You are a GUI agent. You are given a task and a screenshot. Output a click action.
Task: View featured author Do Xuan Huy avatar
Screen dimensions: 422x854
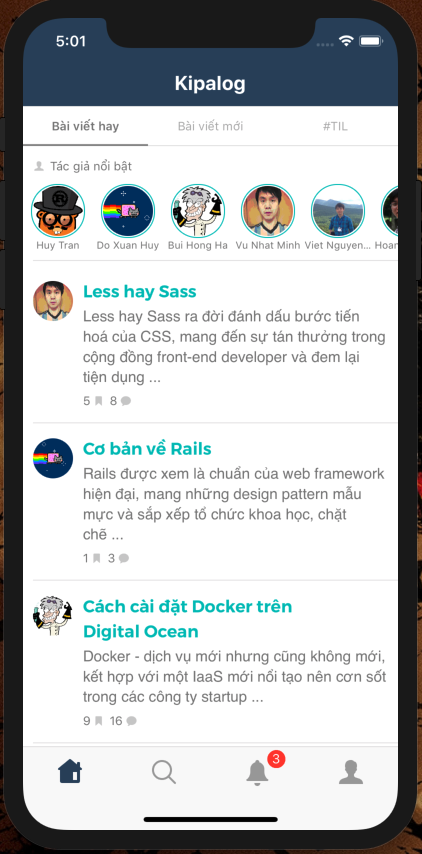(x=128, y=211)
